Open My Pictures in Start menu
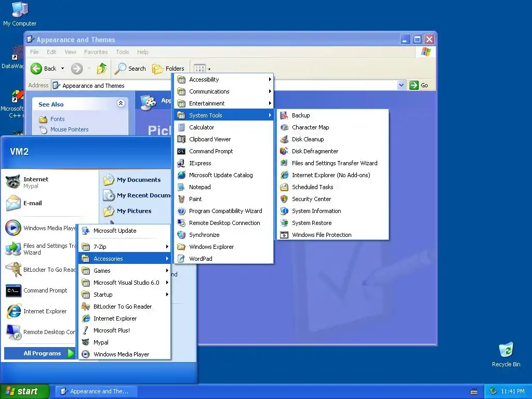 (x=136, y=211)
